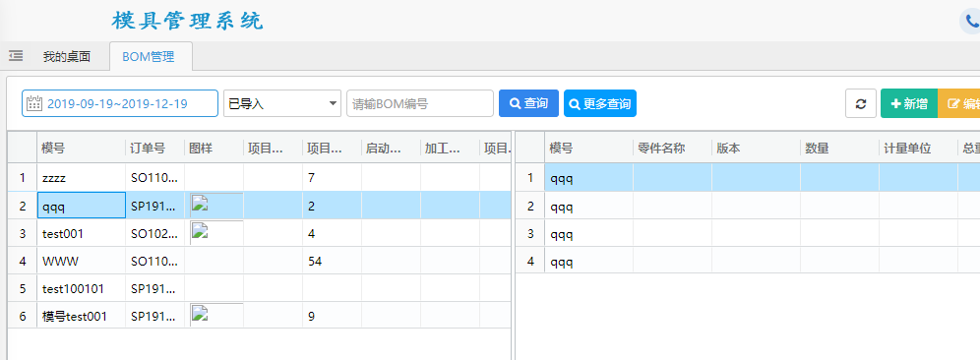Click the value 54 cell

click(x=332, y=262)
